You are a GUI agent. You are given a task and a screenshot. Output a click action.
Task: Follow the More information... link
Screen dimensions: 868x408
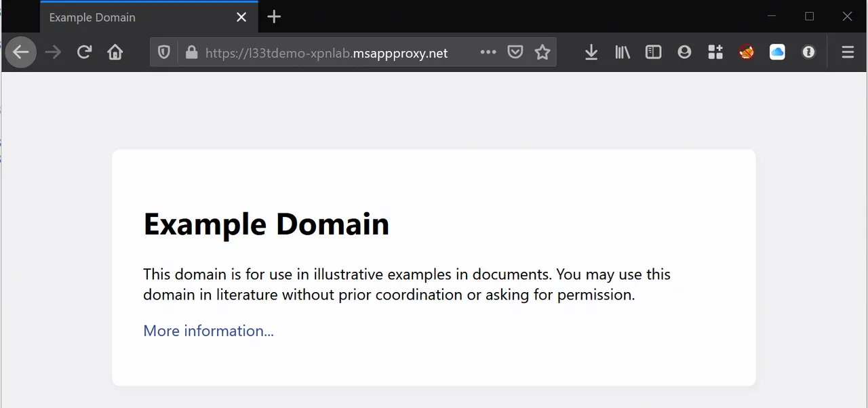(x=208, y=331)
